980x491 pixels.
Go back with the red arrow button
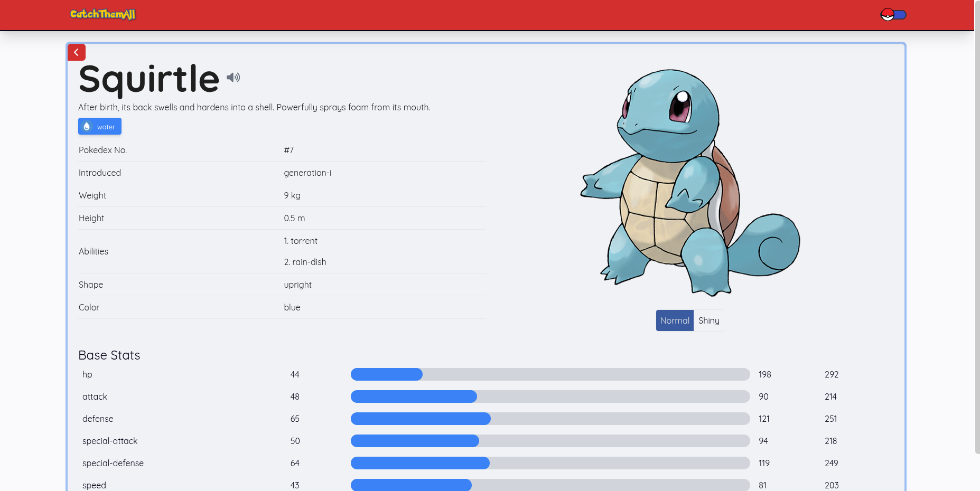click(x=77, y=52)
